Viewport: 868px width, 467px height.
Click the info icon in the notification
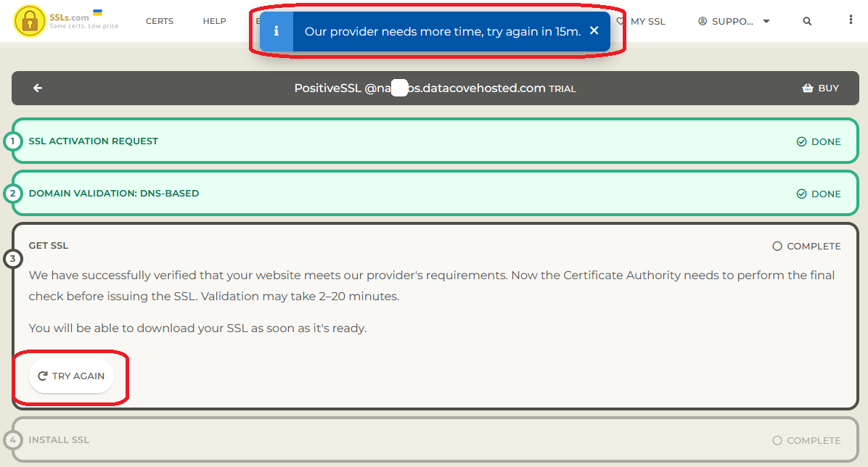point(276,31)
